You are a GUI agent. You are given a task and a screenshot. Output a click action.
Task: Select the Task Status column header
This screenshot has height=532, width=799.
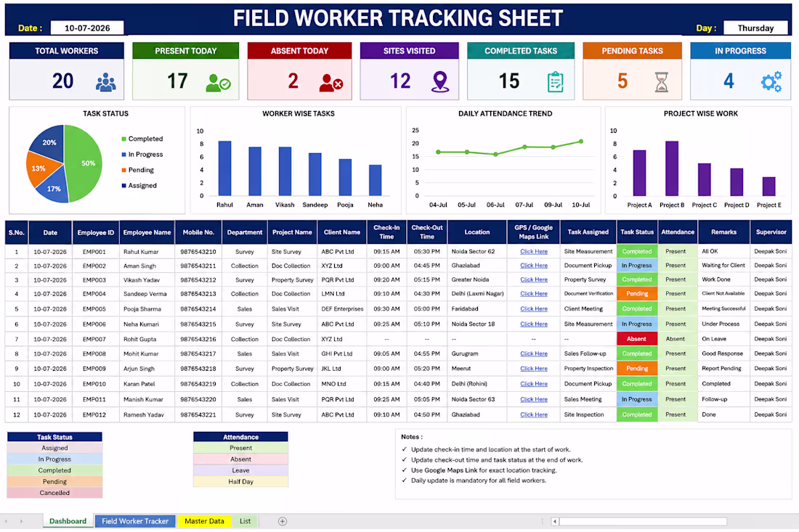click(637, 232)
